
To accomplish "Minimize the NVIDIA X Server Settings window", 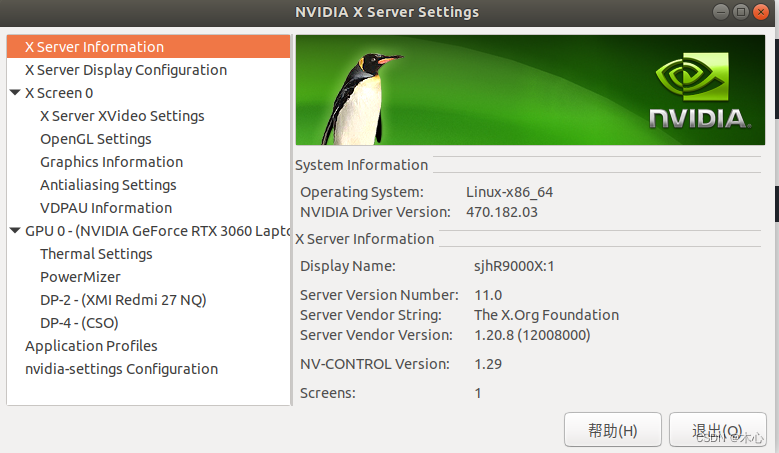I will 721,12.
